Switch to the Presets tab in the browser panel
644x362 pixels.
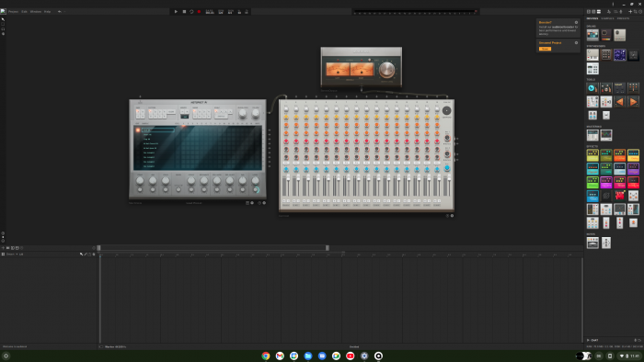(623, 18)
